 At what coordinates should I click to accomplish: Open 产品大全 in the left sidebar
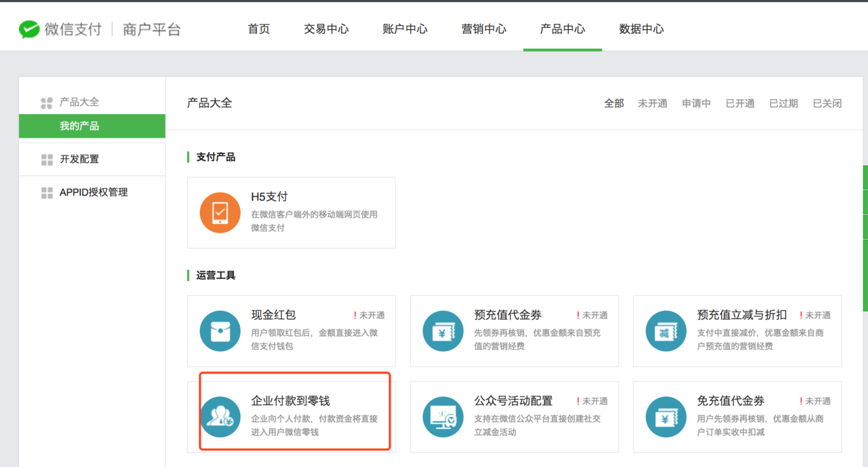(79, 102)
